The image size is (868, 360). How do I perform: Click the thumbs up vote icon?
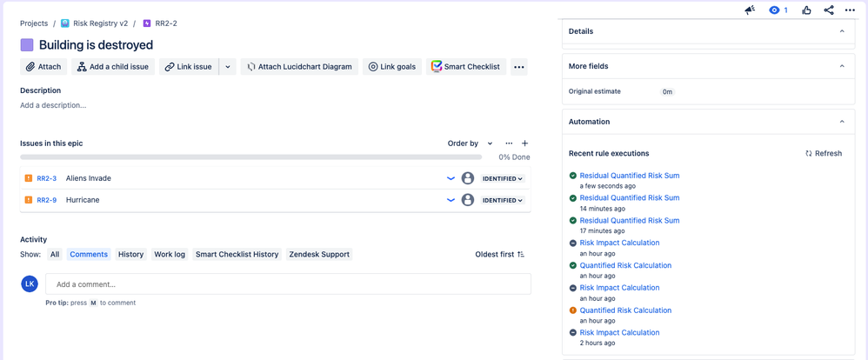(x=806, y=10)
